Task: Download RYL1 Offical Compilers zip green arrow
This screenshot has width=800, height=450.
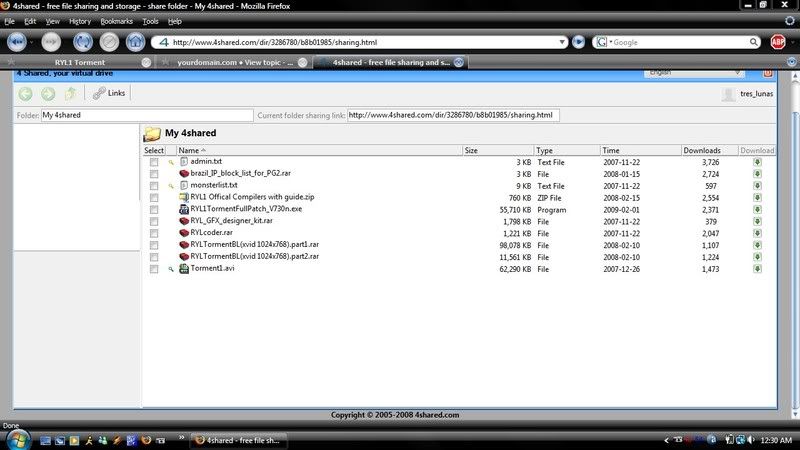Action: coord(757,198)
